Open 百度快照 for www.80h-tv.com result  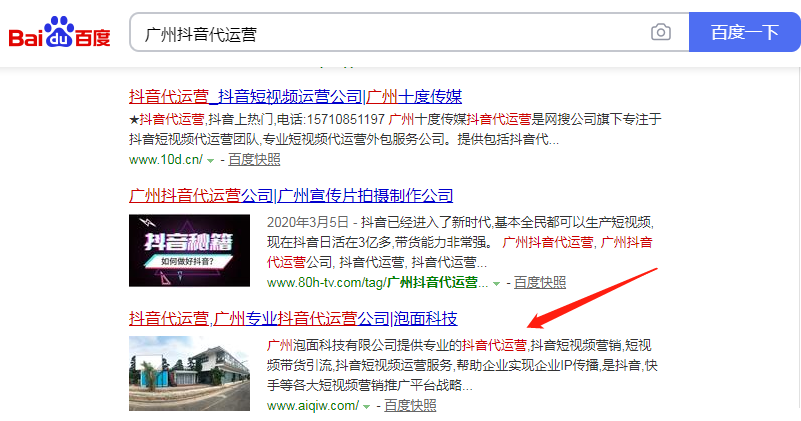point(539,282)
